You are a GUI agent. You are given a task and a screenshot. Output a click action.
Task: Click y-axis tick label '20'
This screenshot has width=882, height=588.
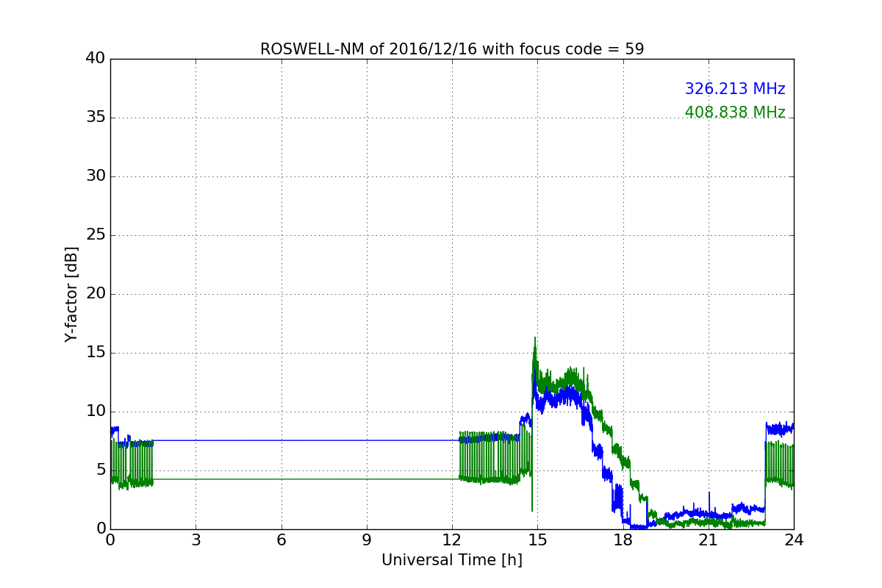96,294
